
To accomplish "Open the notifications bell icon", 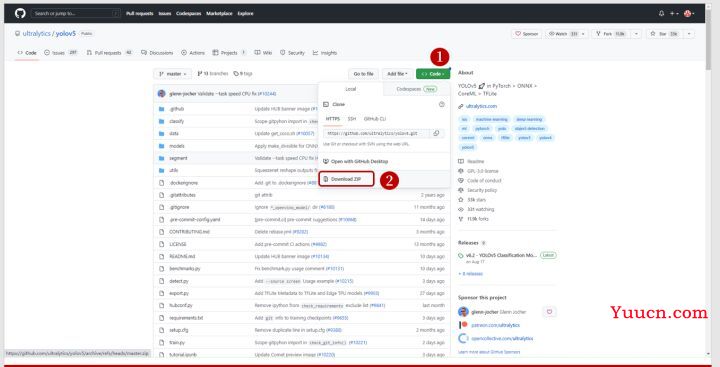I will coord(661,14).
